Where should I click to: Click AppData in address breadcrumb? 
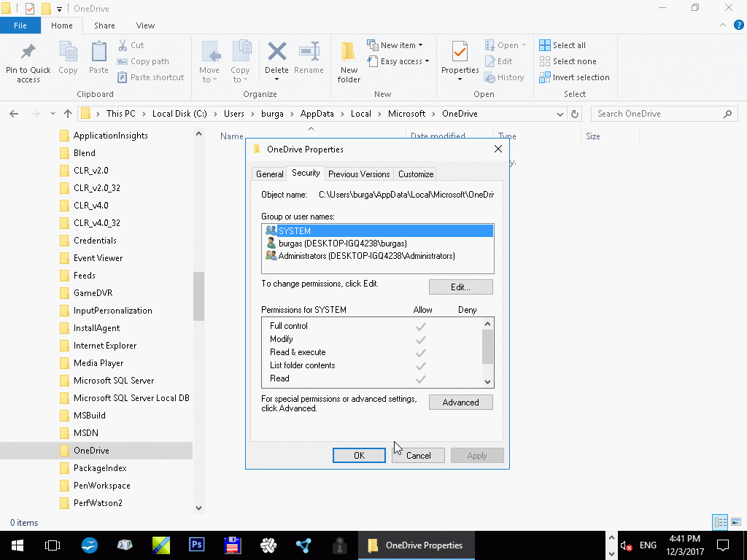pos(317,114)
